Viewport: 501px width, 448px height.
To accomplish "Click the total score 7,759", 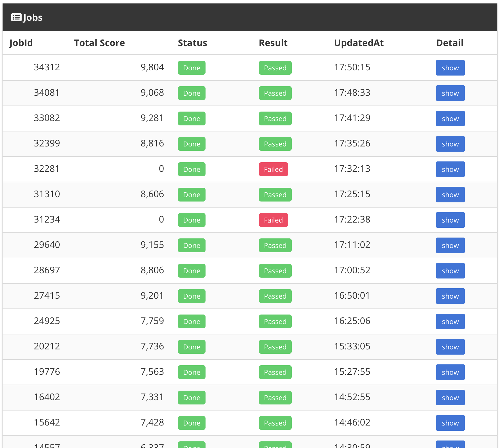I will point(152,321).
